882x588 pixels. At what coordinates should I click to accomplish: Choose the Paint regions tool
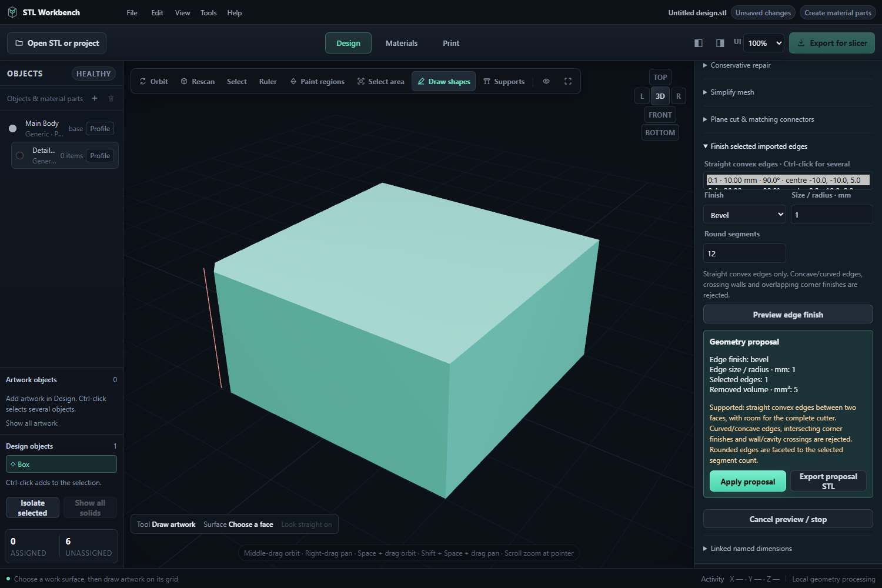click(x=318, y=81)
